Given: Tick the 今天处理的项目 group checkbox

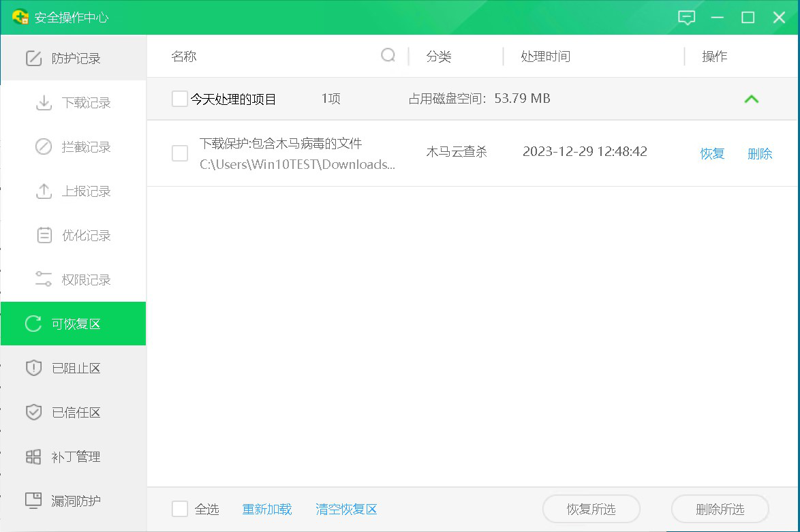Looking at the screenshot, I should click(180, 99).
